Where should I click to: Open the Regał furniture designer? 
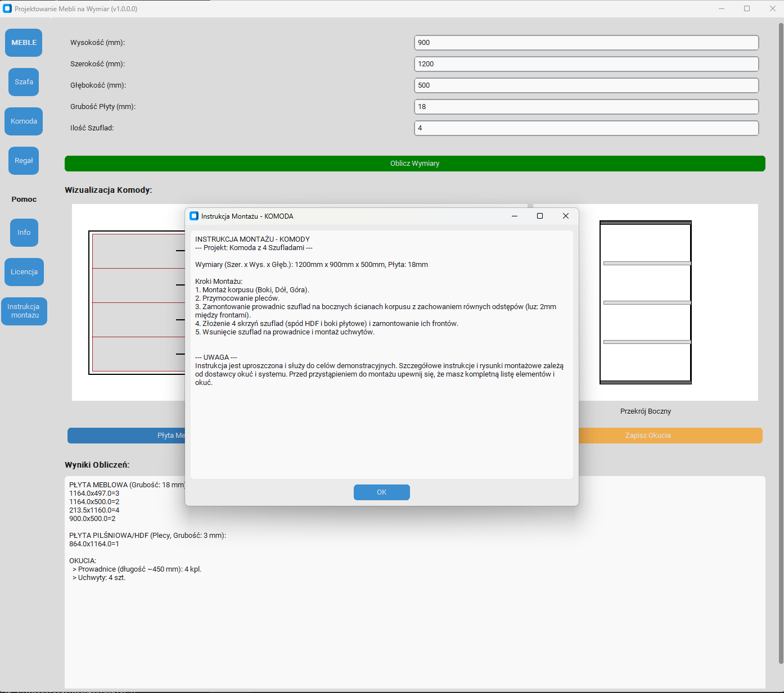[24, 161]
